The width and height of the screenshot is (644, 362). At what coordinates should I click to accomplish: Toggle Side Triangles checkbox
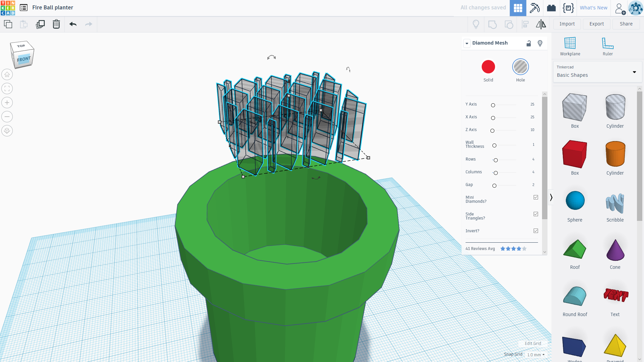[x=536, y=214]
